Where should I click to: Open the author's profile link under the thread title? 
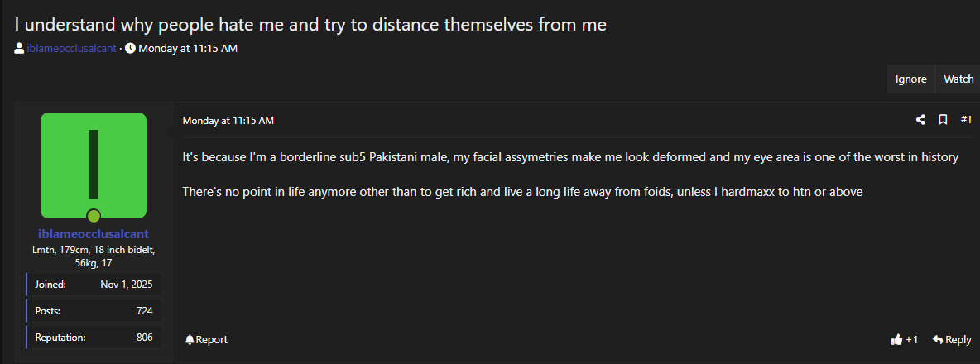[71, 48]
